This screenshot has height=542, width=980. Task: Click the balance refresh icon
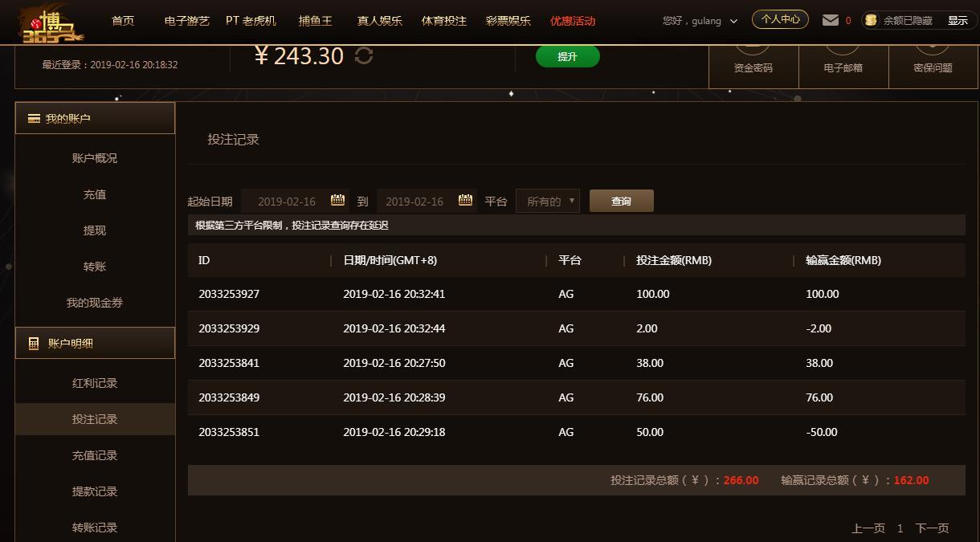tap(364, 55)
